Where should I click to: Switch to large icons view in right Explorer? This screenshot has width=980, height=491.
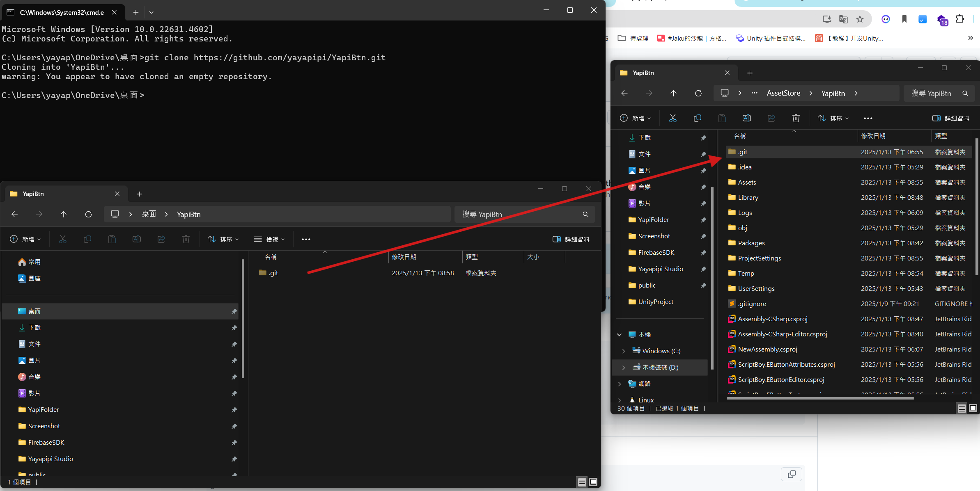(x=973, y=408)
